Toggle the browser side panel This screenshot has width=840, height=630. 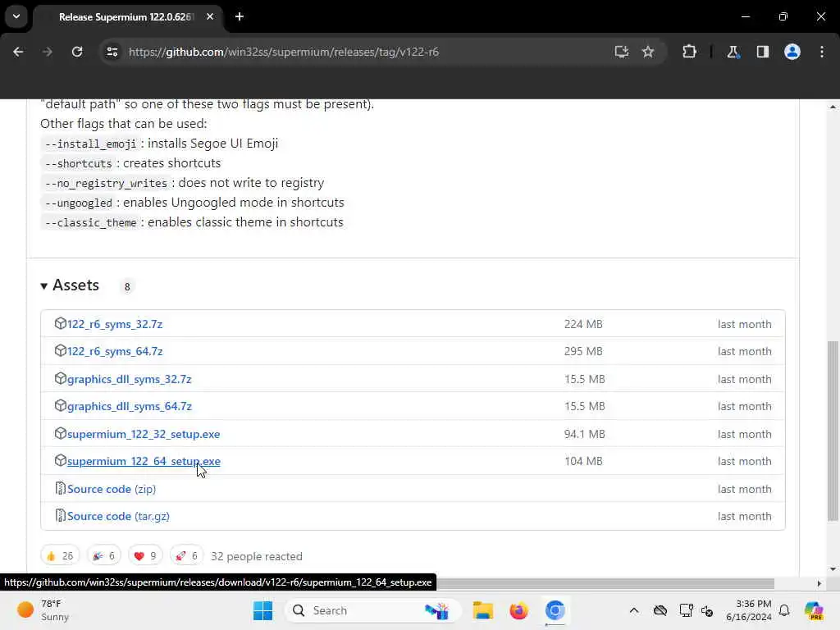763,52
